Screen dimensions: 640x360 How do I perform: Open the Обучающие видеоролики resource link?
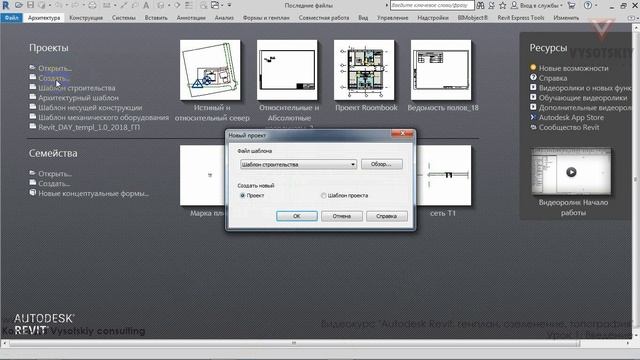coord(583,98)
